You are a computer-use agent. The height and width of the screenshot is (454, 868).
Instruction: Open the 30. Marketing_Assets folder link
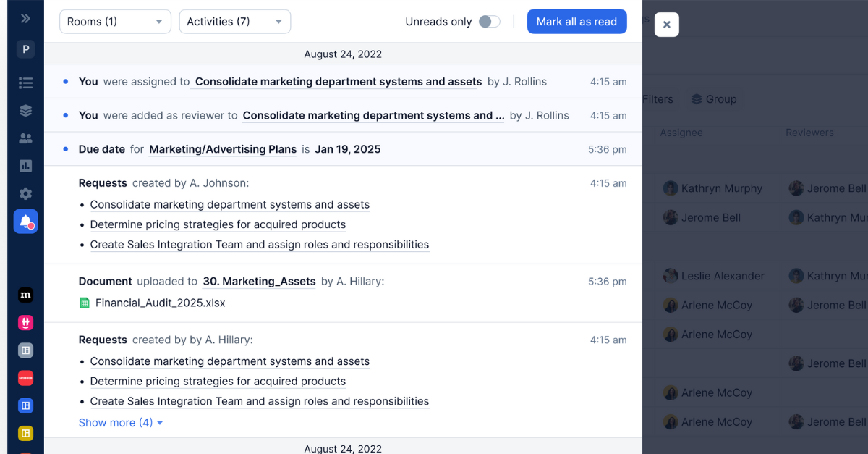coord(259,282)
